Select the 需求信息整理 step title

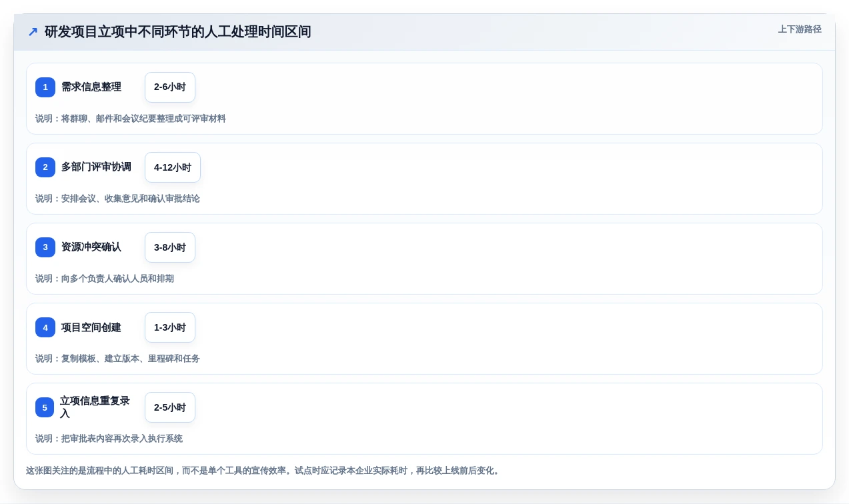(91, 87)
